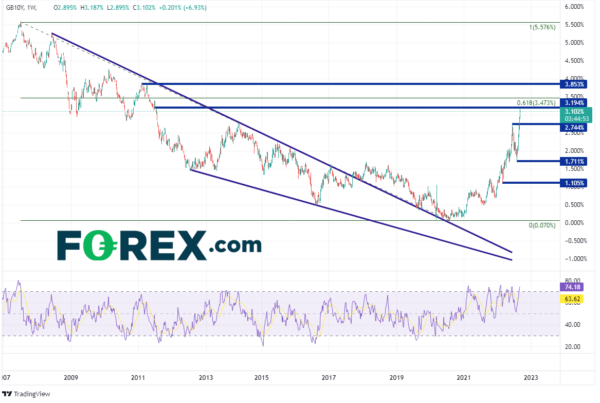This screenshot has width=600, height=403.
Task: Select the 3.853% horizontal line price label
Action: (x=574, y=85)
